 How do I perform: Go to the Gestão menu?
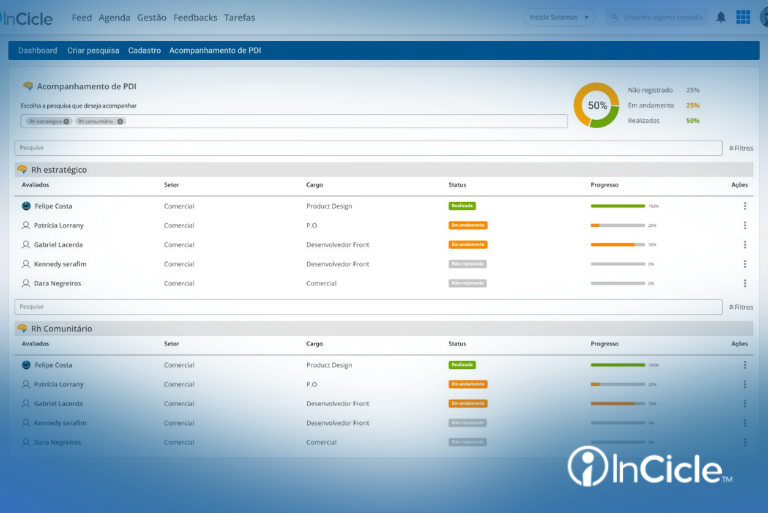tap(152, 18)
